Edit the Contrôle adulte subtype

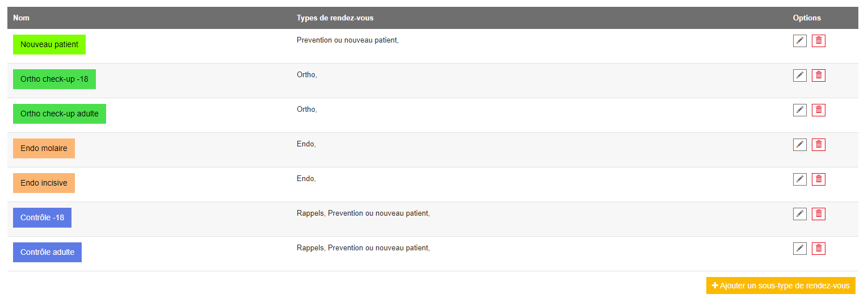[799, 249]
